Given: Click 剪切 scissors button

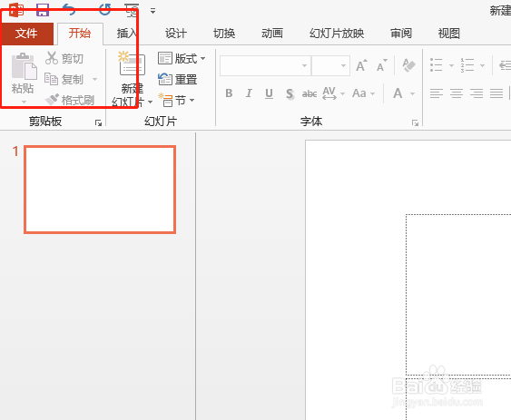Looking at the screenshot, I should 64,58.
